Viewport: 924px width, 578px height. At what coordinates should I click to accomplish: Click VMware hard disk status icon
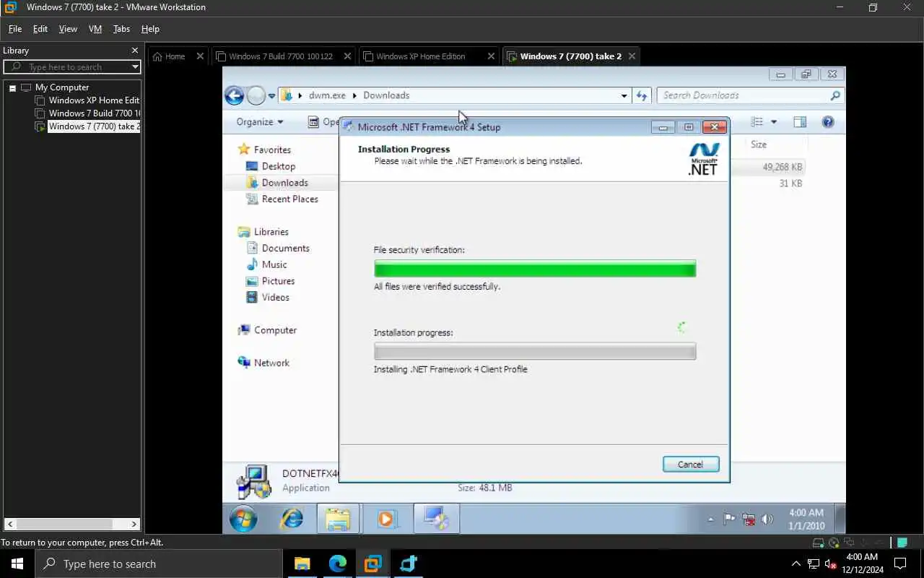tap(819, 543)
